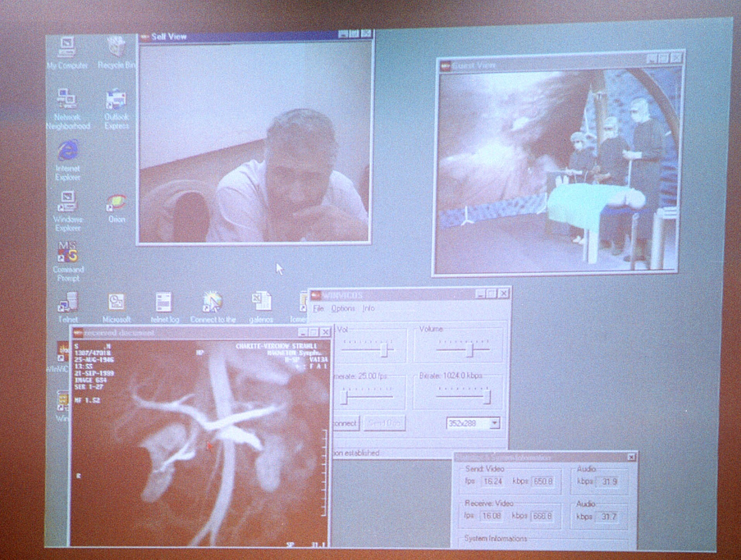Maximize the WinVicos control window
The image size is (741, 560).
tap(491, 294)
